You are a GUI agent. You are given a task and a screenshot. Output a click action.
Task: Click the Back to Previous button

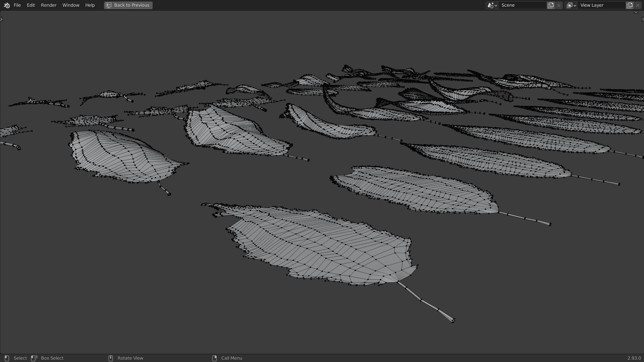[128, 5]
